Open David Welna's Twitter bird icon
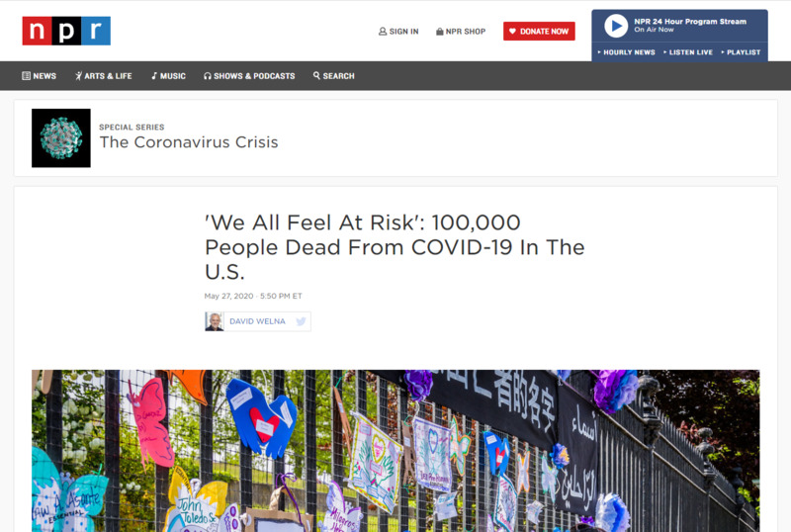Image resolution: width=791 pixels, height=532 pixels. [x=301, y=321]
